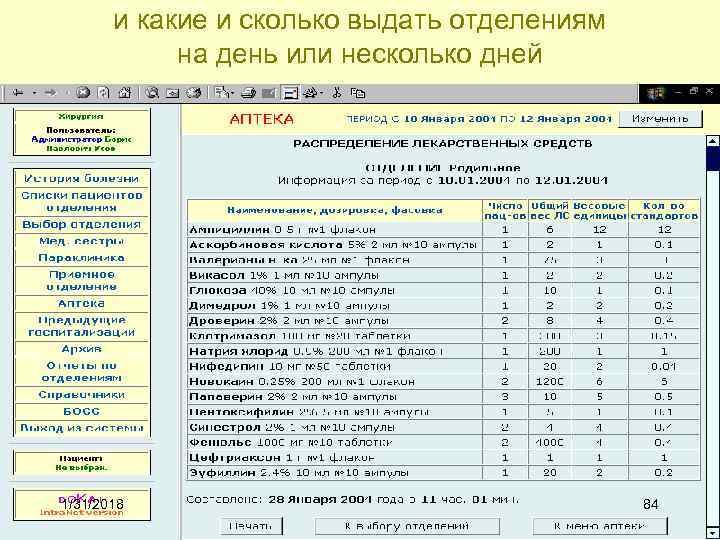This screenshot has width=720, height=540.
Task: Click the Весовые единицы column header
Action: (x=600, y=211)
